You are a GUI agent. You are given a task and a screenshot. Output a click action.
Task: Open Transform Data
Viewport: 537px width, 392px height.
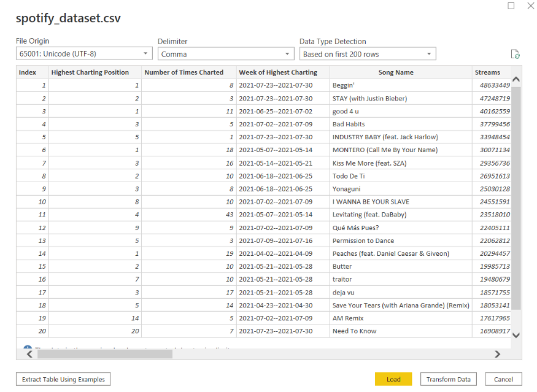[448, 379]
